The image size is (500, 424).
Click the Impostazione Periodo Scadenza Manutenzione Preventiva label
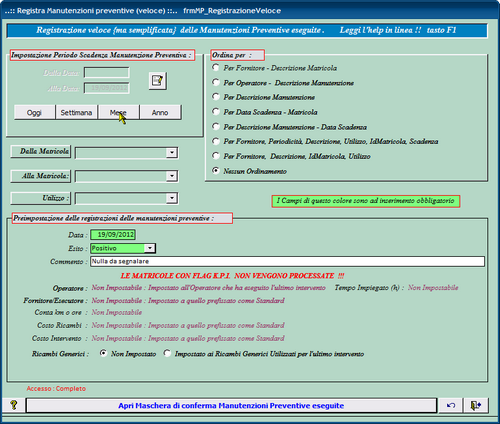[102, 55]
